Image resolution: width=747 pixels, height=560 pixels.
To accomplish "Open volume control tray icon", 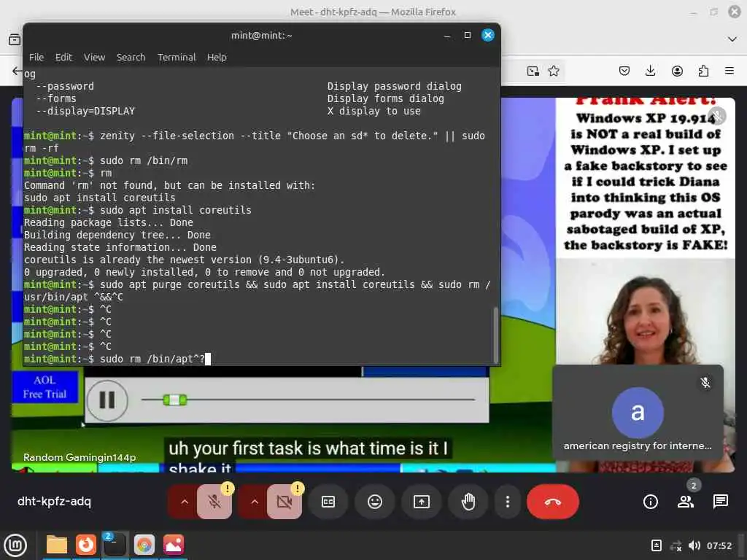I will click(694, 545).
